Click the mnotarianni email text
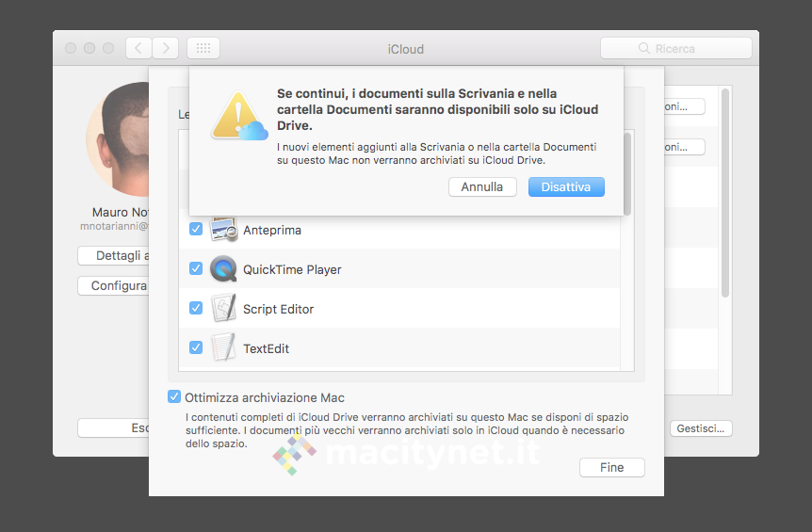 pyautogui.click(x=114, y=226)
